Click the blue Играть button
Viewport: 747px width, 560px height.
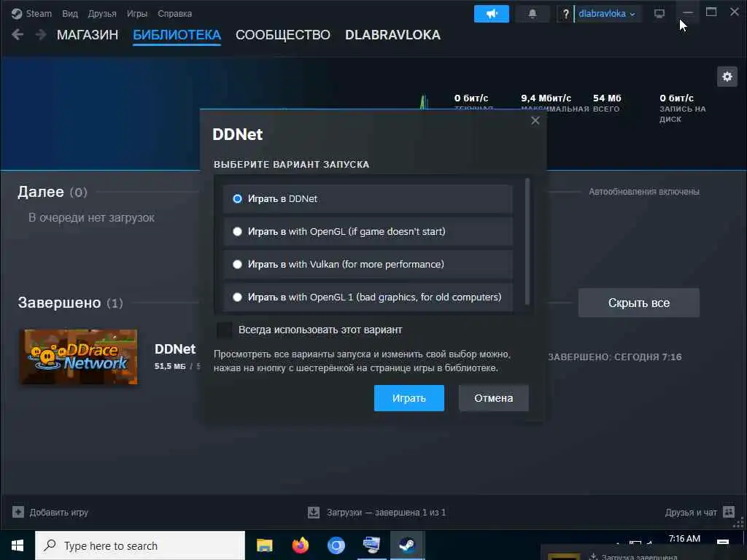click(409, 398)
